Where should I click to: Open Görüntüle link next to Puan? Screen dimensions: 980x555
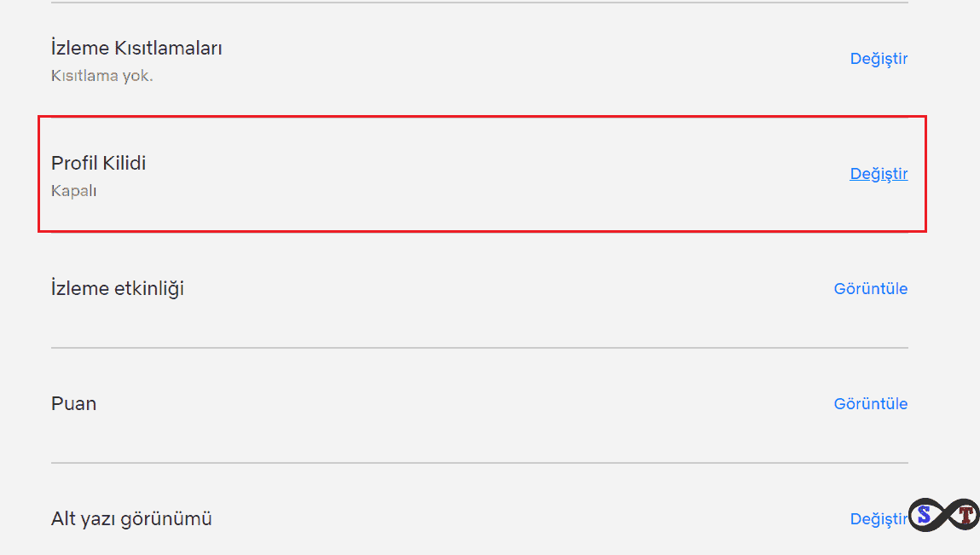click(x=870, y=404)
